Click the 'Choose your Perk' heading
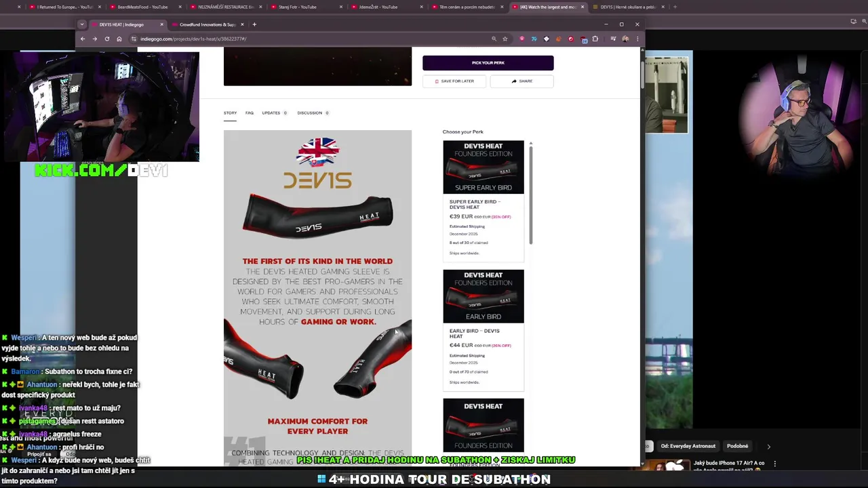868x488 pixels. point(463,131)
